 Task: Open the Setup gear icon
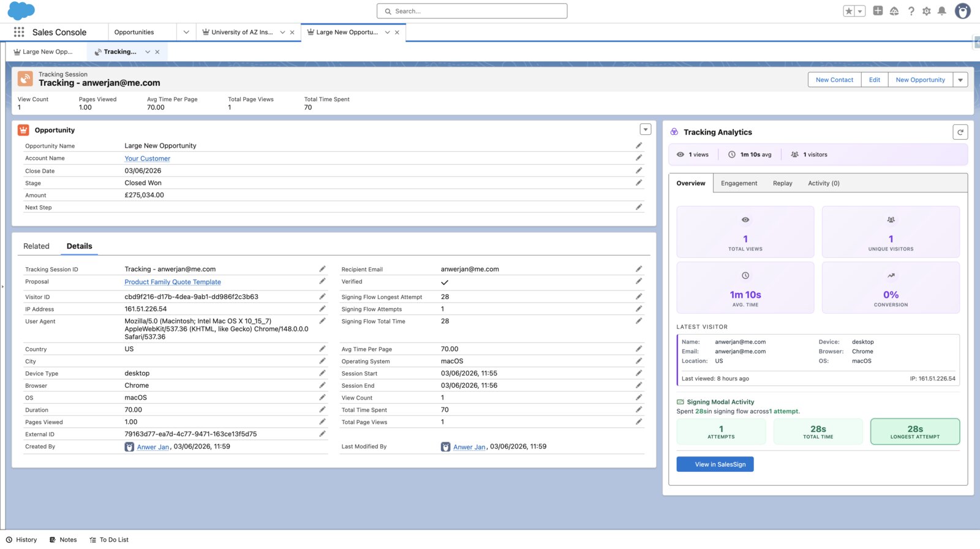click(x=927, y=11)
